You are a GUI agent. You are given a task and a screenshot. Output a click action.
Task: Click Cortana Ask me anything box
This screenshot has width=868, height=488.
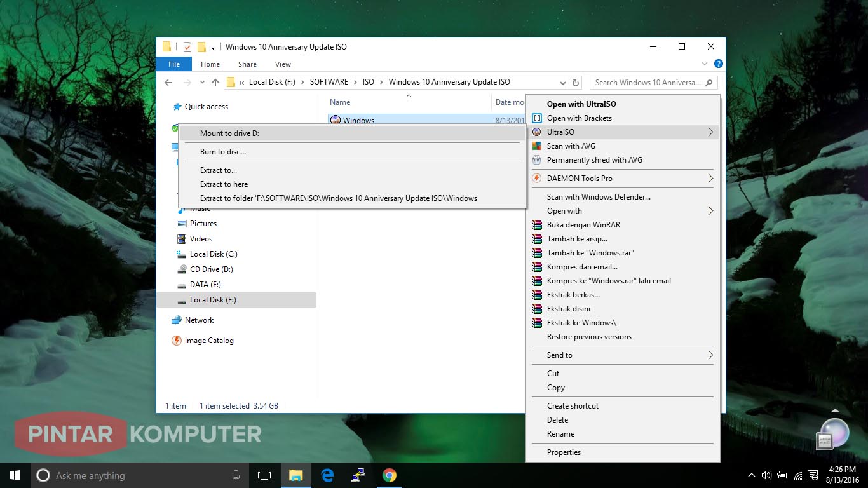140,475
